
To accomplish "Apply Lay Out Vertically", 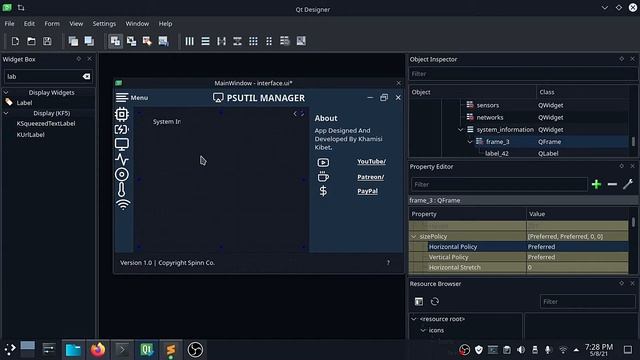I will click(205, 41).
